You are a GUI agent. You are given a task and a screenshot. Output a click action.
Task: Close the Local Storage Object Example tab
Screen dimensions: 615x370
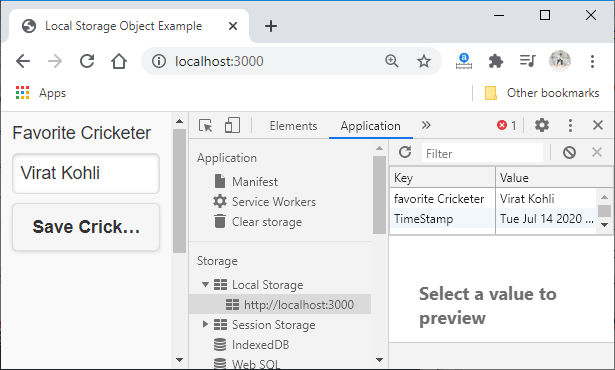[x=233, y=26]
